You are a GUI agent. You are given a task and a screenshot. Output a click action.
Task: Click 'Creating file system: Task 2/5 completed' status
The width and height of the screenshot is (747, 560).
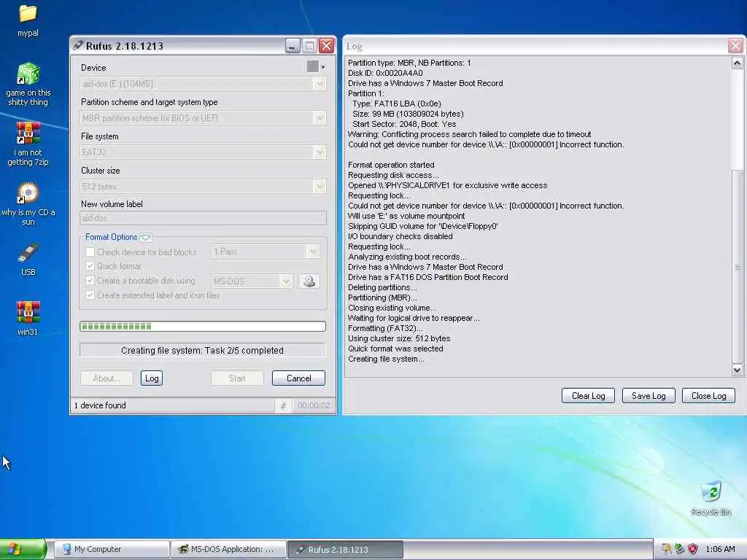203,351
